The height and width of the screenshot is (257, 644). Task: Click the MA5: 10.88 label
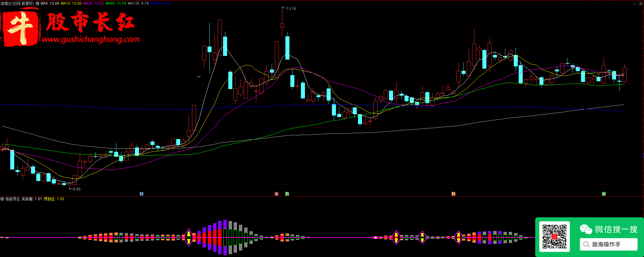pyautogui.click(x=50, y=3)
